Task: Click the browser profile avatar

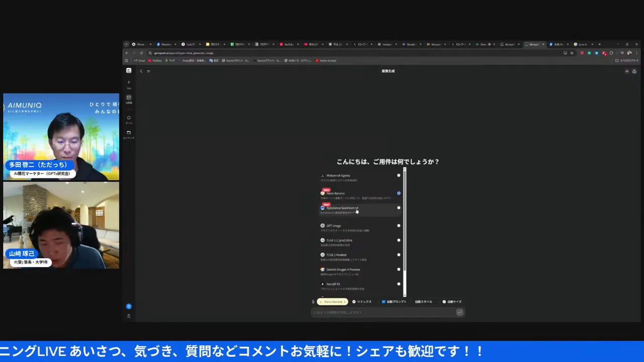Action: [x=629, y=53]
